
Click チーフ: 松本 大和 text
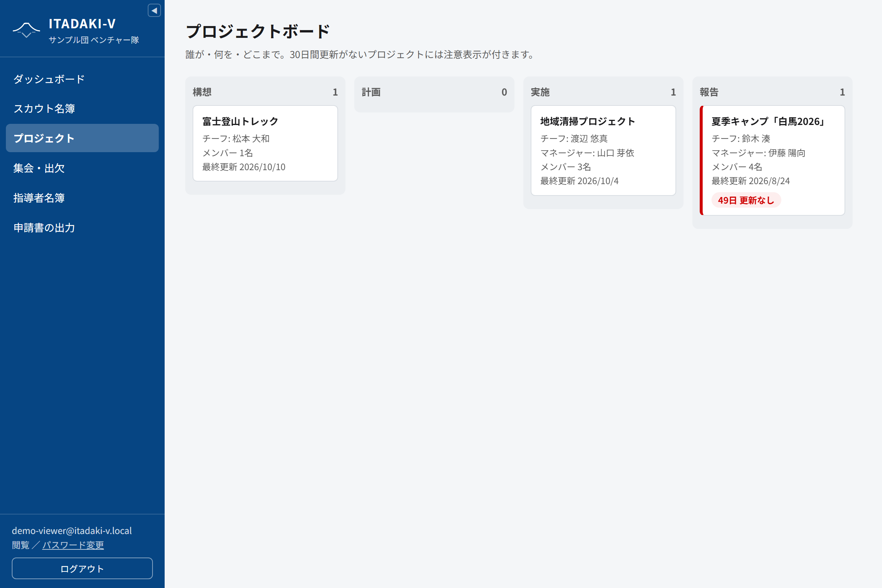236,139
